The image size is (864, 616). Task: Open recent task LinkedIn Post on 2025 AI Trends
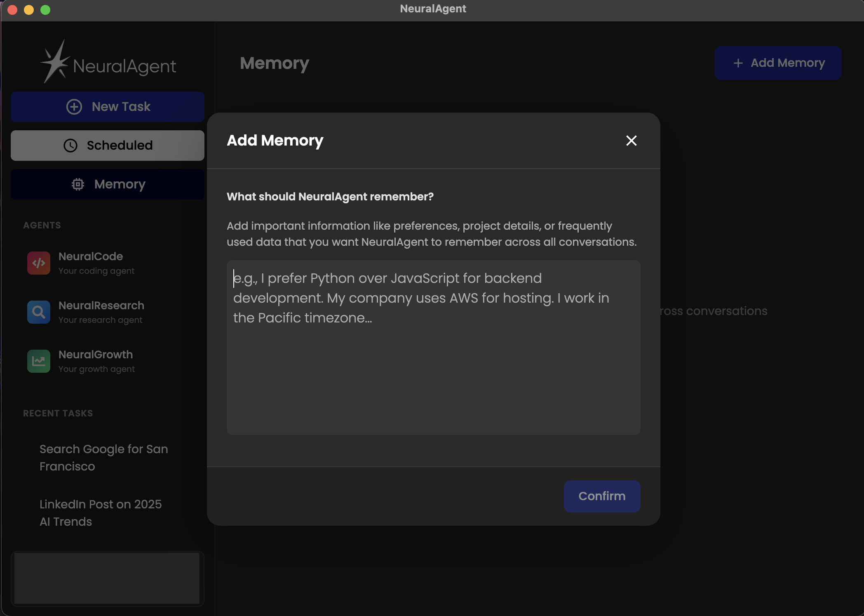click(101, 513)
